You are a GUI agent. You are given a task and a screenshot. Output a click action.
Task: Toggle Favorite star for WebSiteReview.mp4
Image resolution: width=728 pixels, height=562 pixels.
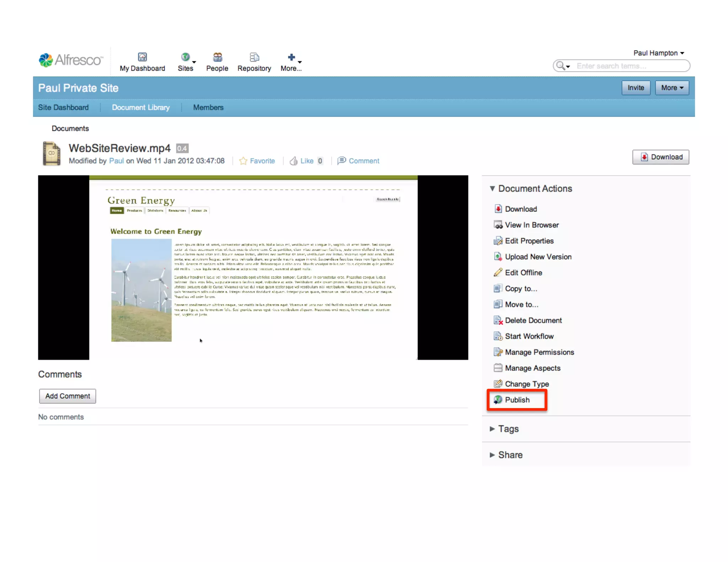pyautogui.click(x=243, y=161)
